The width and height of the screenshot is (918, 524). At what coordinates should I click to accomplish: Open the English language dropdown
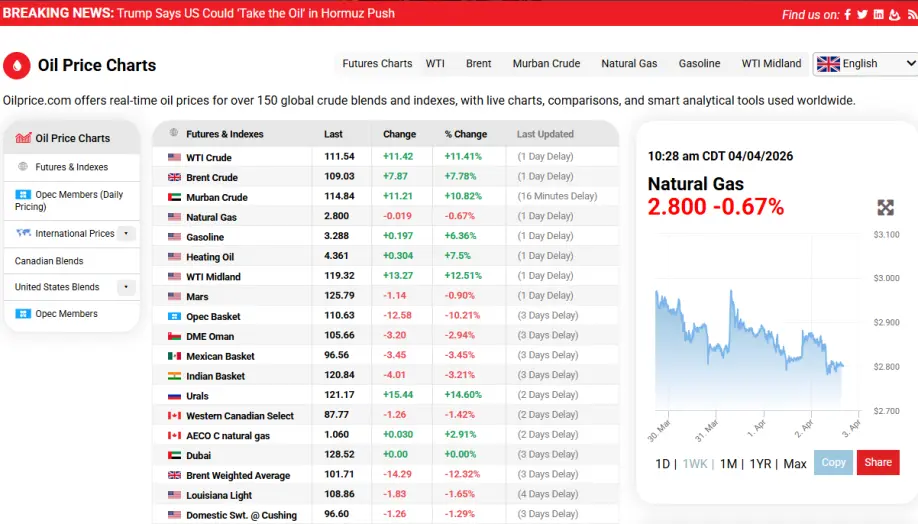[x=865, y=64]
